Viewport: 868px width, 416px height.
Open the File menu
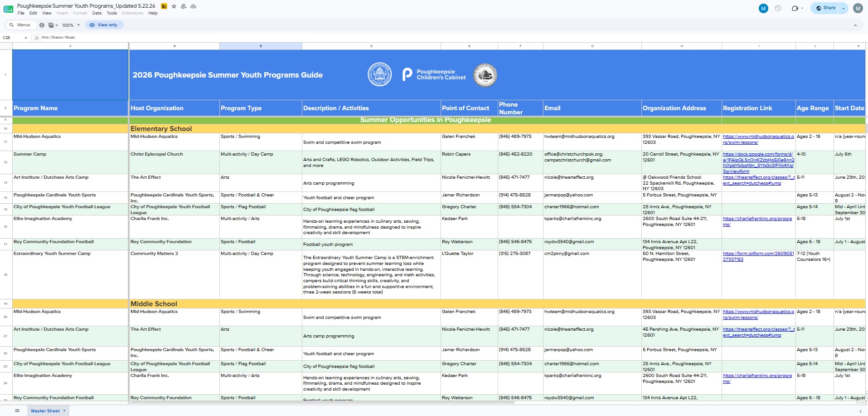coord(21,13)
